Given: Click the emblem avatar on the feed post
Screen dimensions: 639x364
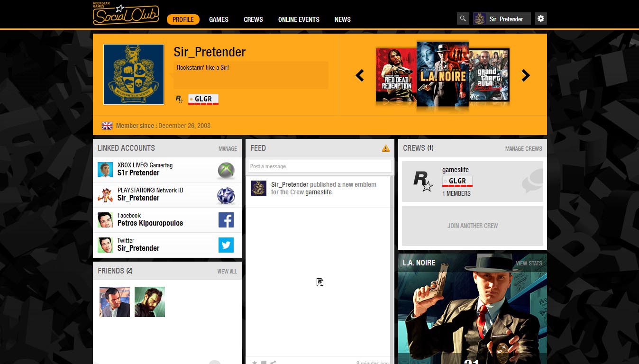Looking at the screenshot, I should 259,188.
